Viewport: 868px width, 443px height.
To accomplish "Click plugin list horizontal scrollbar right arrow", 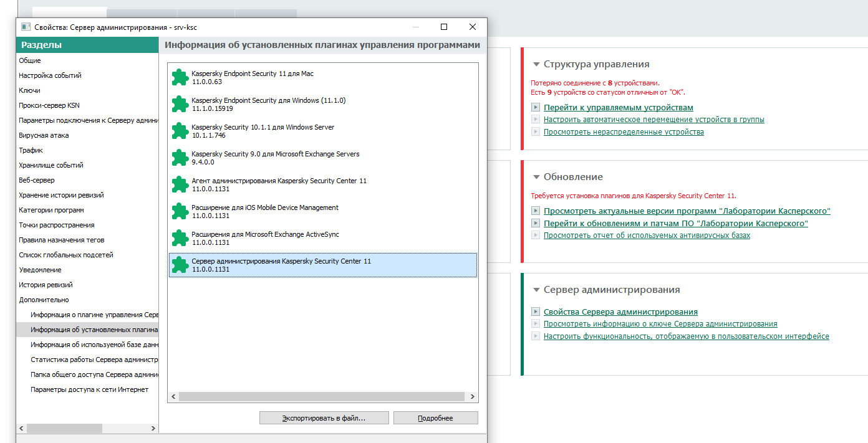I will click(473, 396).
